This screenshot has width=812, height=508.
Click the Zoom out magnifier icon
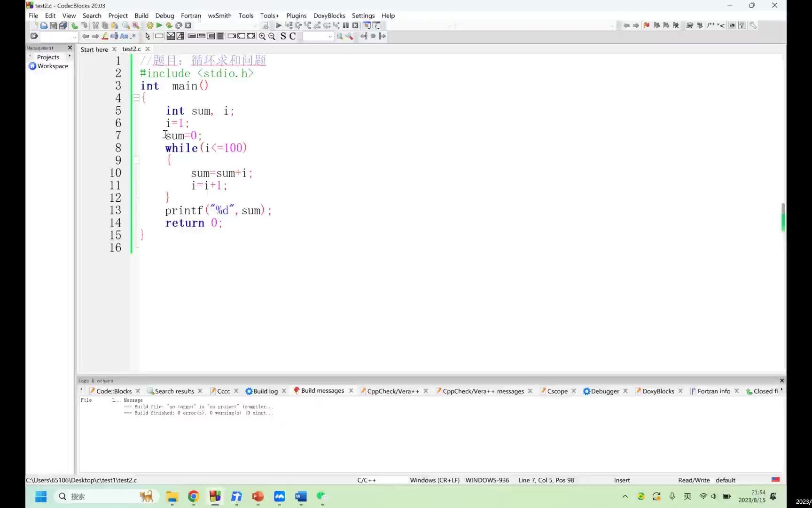click(272, 36)
